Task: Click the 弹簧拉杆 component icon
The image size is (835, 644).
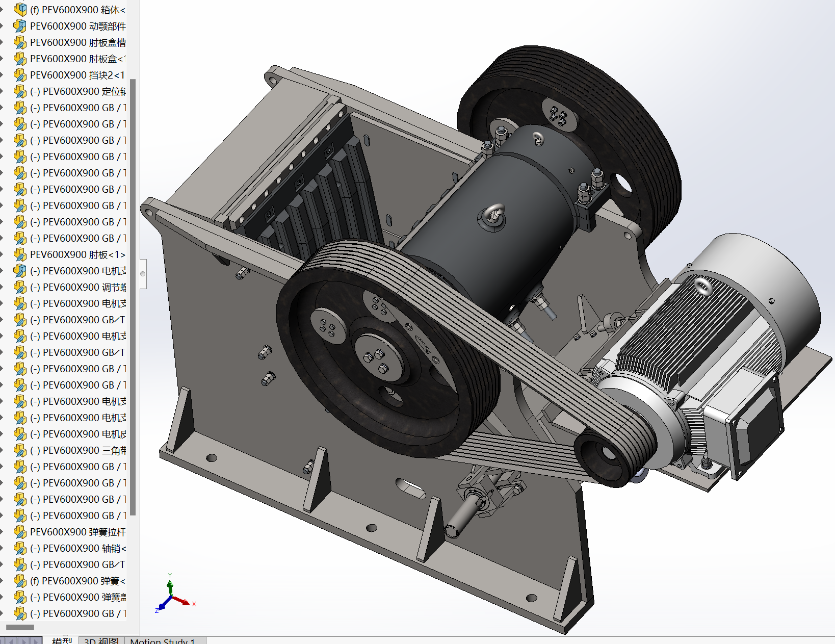Action: (20, 532)
